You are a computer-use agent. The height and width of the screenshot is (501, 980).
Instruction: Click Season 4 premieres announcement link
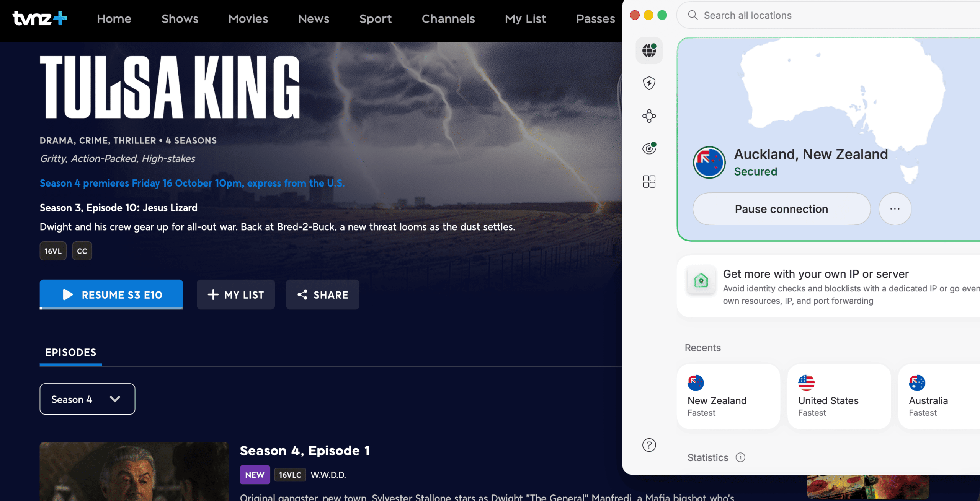192,183
